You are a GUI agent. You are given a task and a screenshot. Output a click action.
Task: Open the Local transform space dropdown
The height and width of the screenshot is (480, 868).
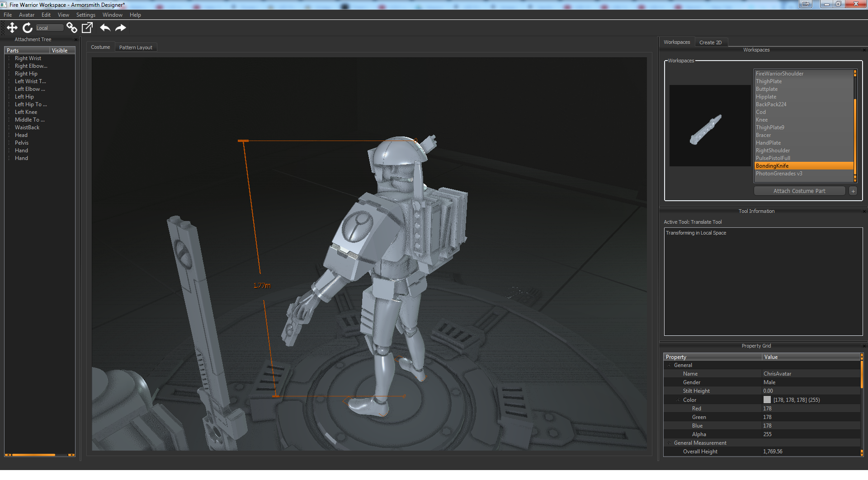click(x=49, y=28)
